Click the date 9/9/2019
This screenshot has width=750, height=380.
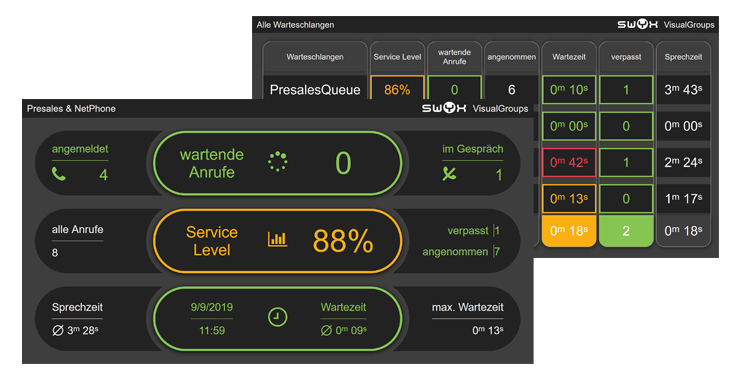click(x=212, y=307)
